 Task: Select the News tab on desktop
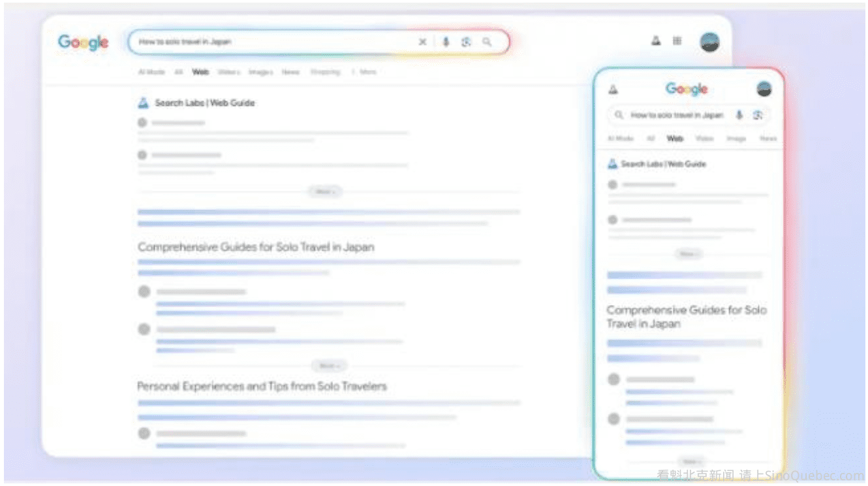pyautogui.click(x=290, y=72)
